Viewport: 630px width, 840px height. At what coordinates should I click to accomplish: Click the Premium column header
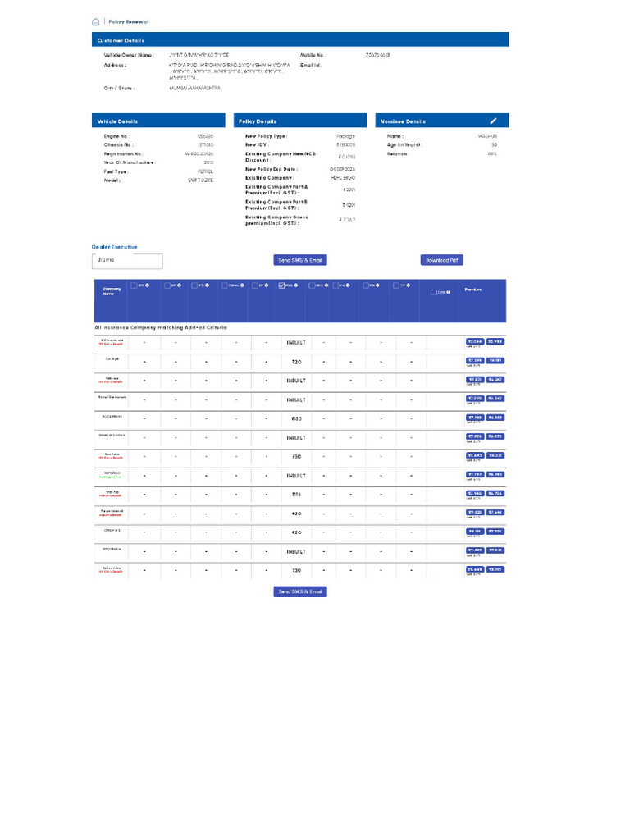473,290
